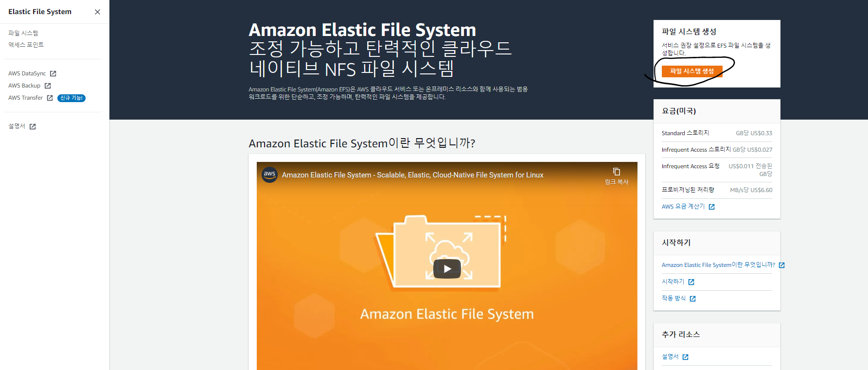The image size is (868, 370).
Task: Play the Amazon Elastic File System video
Action: point(447,268)
